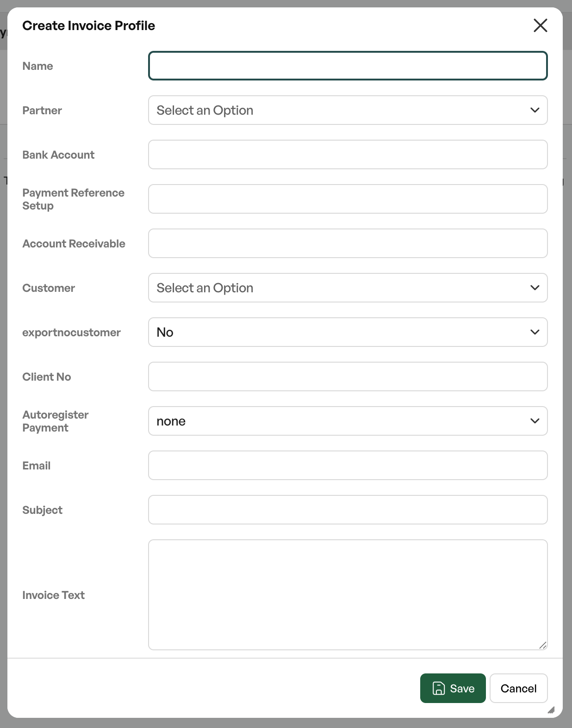This screenshot has height=728, width=572.
Task: Click the dialog resize handle in the bottom corner
Action: [x=551, y=710]
